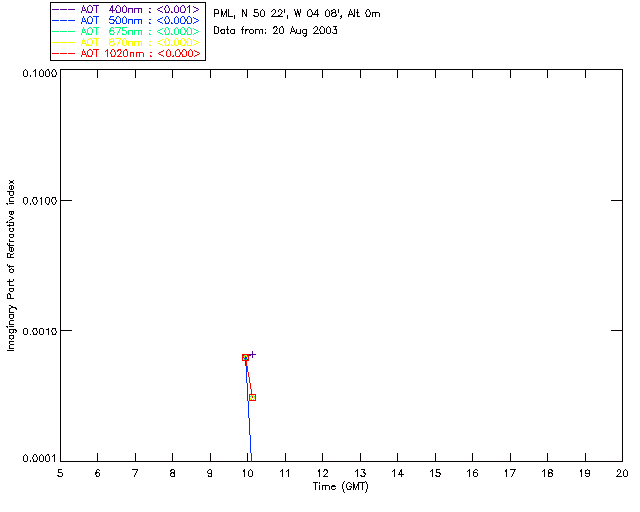The image size is (640, 512).
Task: Click the x-axis tick label 19
Action: [585, 473]
